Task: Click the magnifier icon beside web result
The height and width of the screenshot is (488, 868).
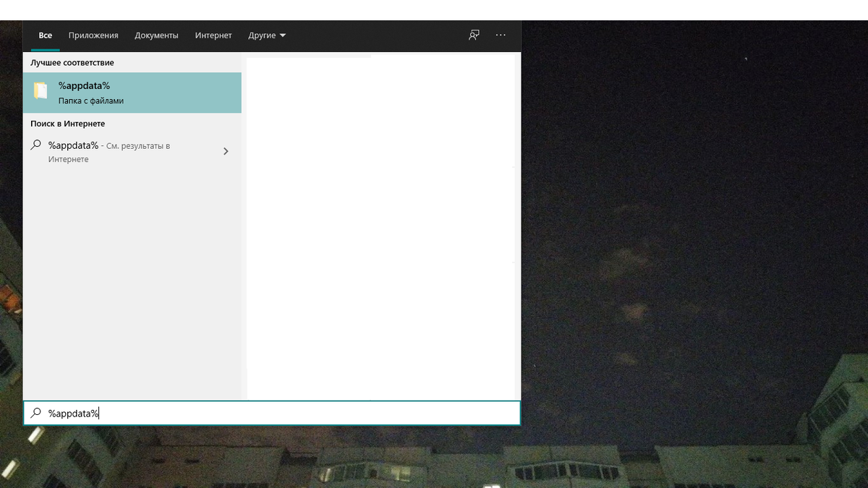Action: [35, 145]
